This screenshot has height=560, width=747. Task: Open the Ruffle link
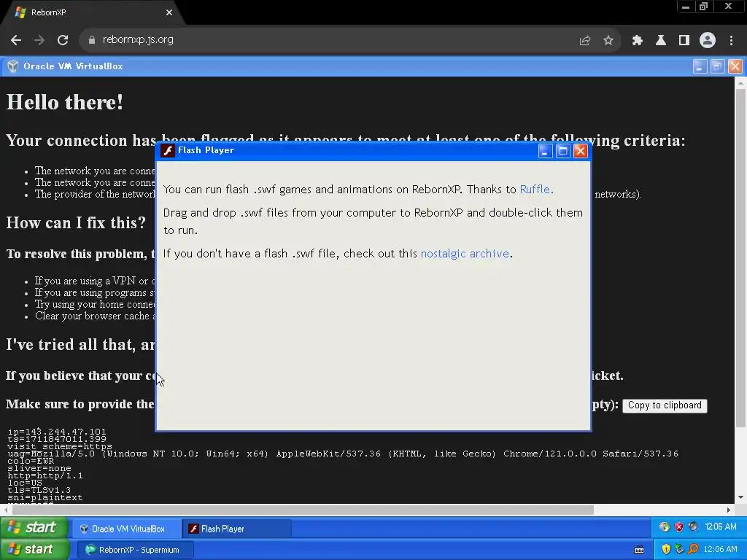coord(535,190)
